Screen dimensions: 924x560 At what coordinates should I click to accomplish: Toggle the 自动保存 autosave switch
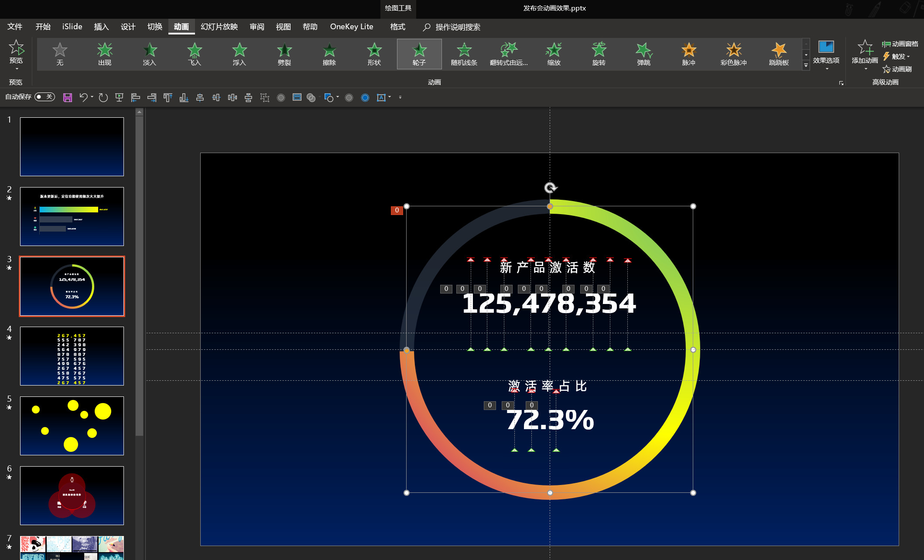tap(44, 97)
